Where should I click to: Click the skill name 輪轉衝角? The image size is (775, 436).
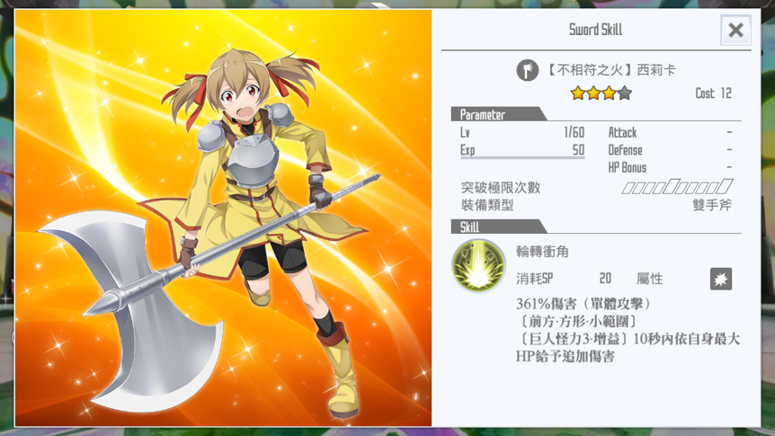(x=542, y=252)
